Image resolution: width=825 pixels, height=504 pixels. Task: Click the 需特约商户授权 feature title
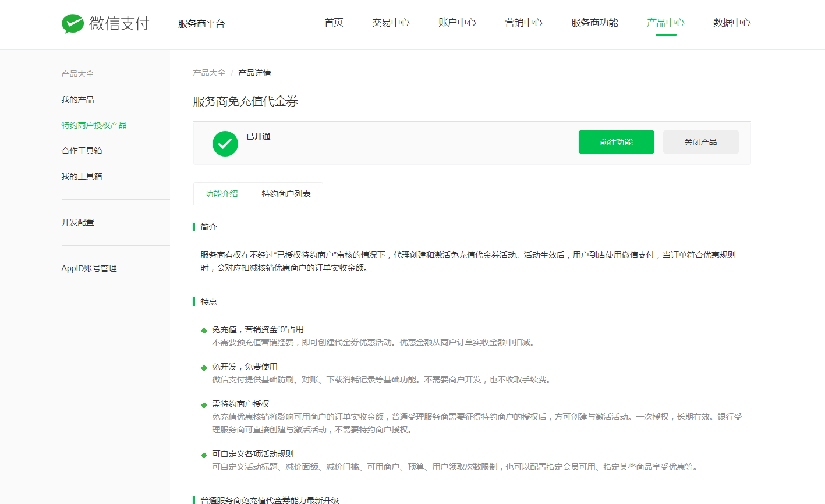point(240,404)
